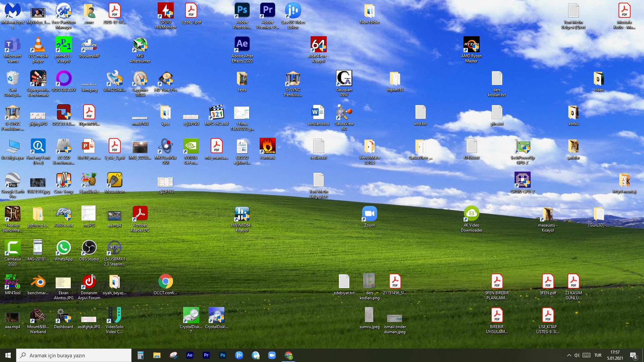Select the GOG GALAXY shortcut
The height and width of the screenshot is (362, 644).
point(63,79)
